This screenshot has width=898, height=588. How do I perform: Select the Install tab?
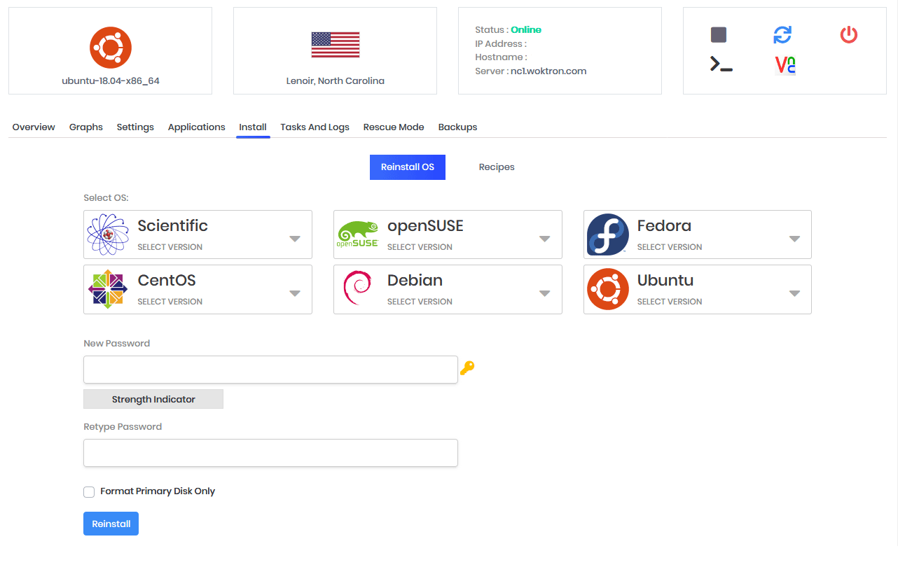(x=253, y=127)
